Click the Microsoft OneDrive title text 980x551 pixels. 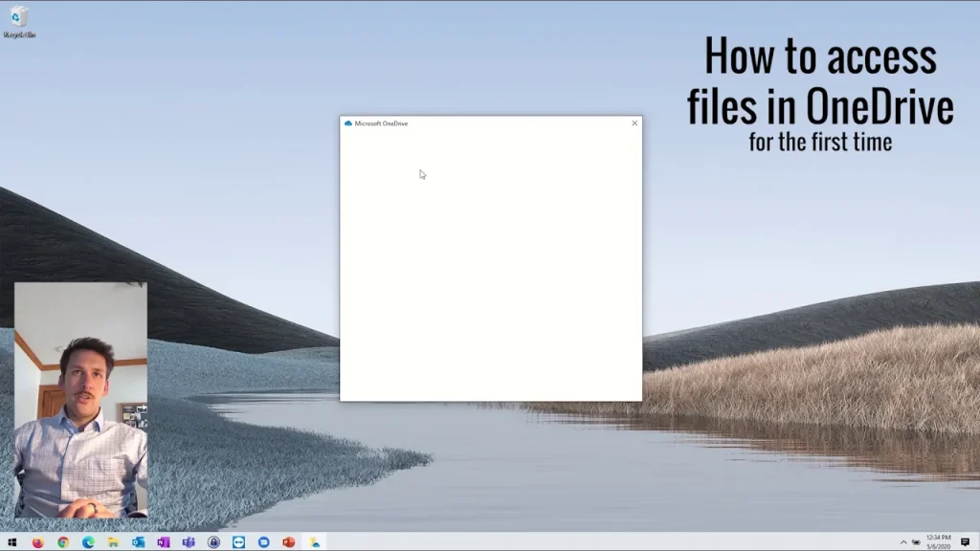(381, 123)
